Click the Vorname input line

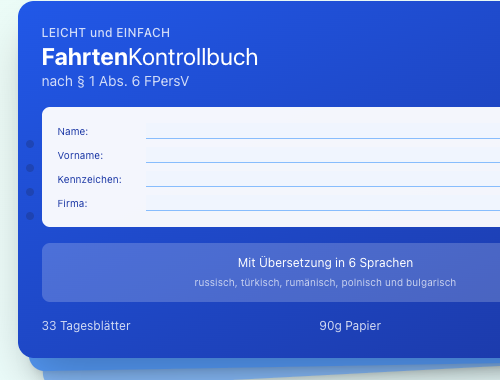tap(323, 156)
